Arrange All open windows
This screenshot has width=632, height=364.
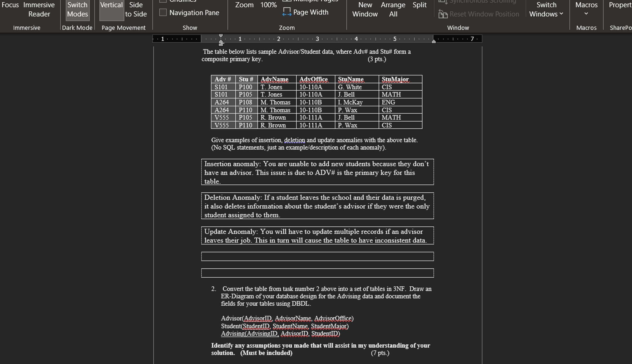click(393, 9)
